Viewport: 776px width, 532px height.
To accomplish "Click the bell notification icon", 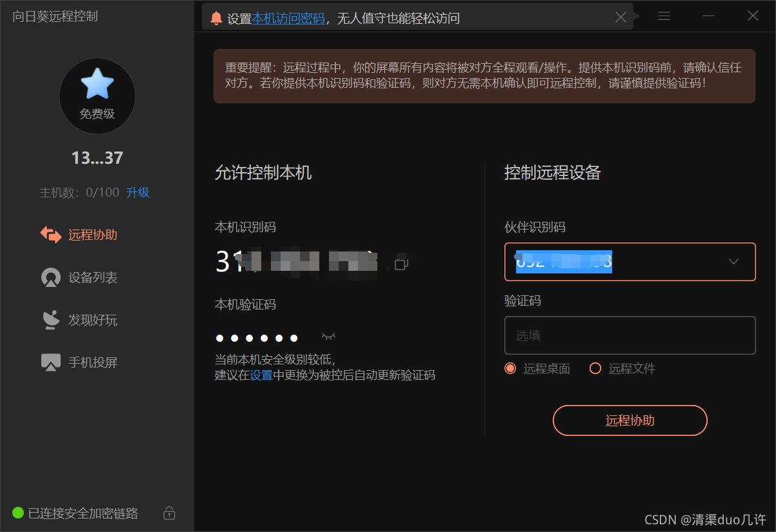I will pos(217,18).
